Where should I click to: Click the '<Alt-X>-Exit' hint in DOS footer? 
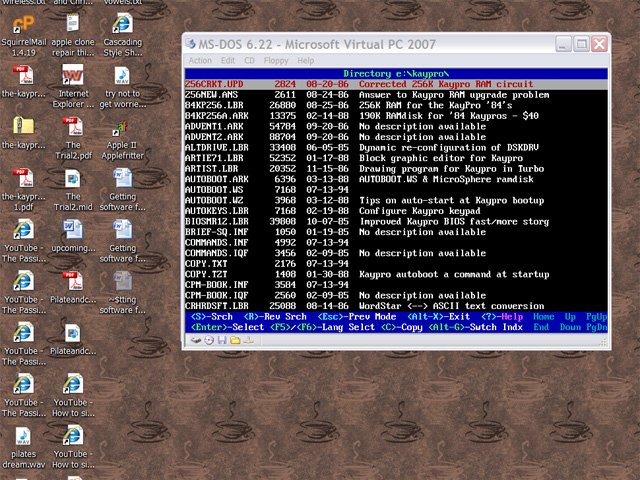tap(438, 317)
